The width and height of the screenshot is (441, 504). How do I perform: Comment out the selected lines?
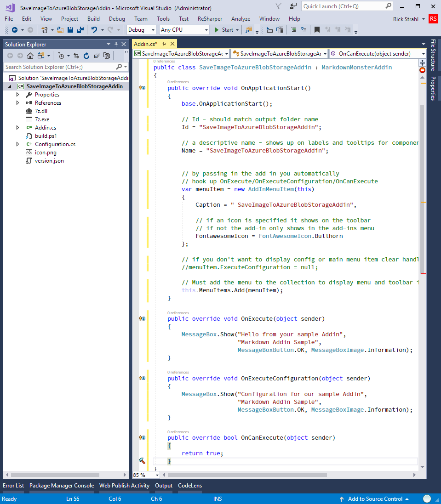coord(293,30)
